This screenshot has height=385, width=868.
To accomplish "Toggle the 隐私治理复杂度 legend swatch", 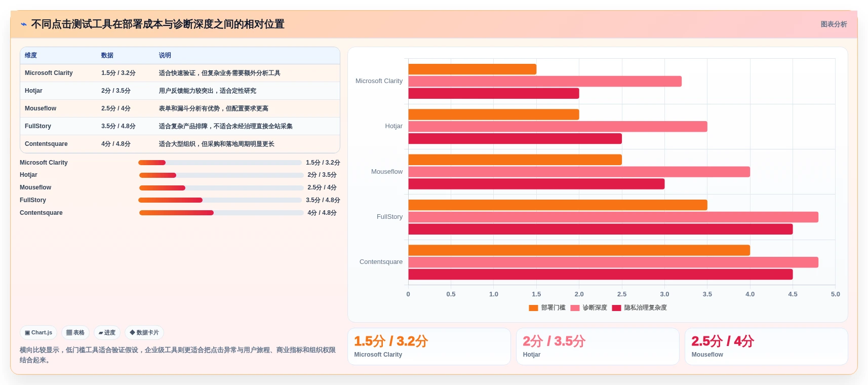I will 616,308.
